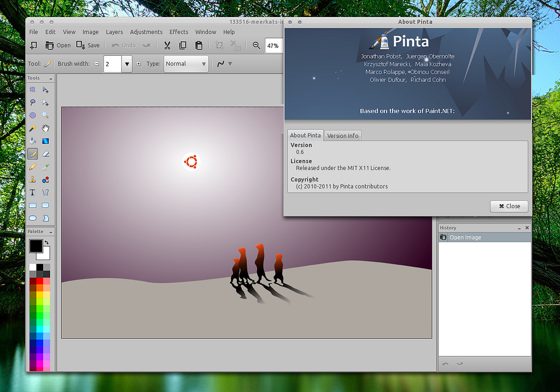
Task: Click the Zoom Out magnifier icon
Action: (256, 45)
